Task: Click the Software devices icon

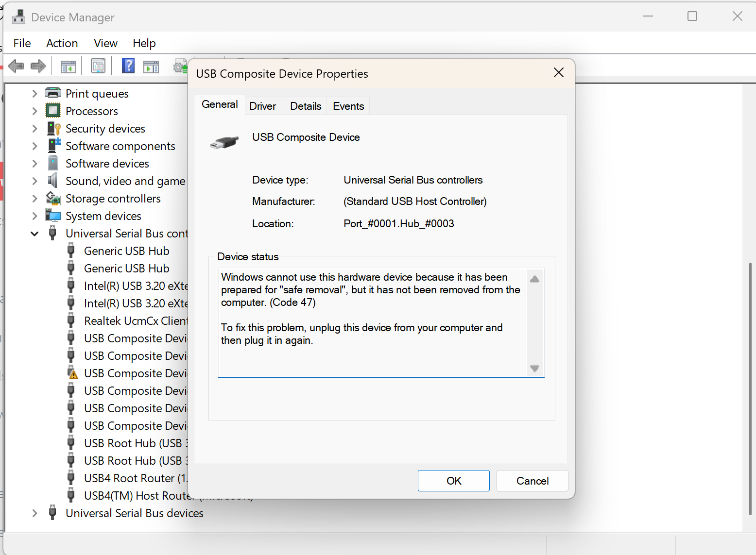Action: pos(53,163)
